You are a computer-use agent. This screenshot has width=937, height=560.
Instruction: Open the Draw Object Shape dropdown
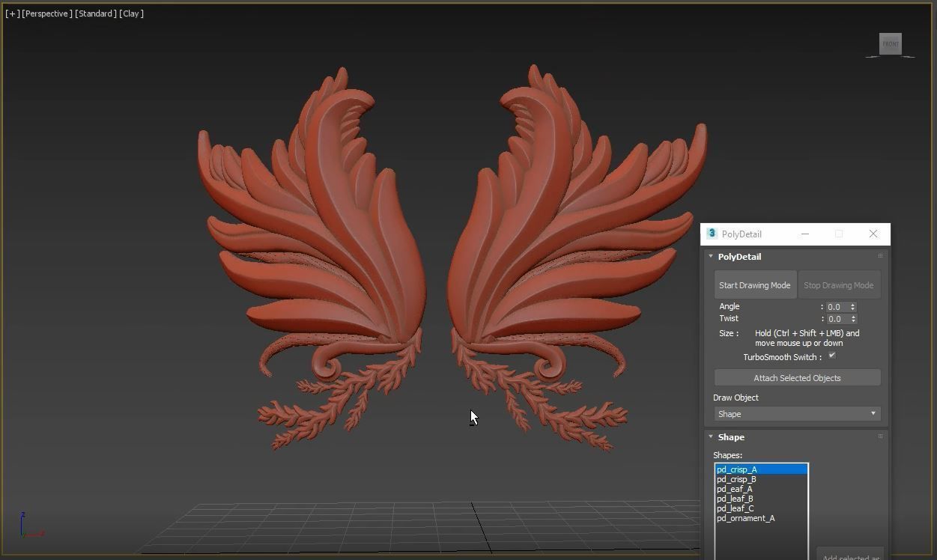tap(797, 414)
